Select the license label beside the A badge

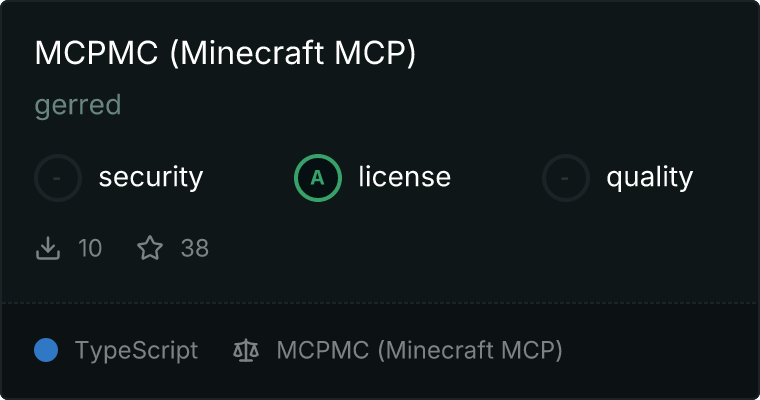click(405, 176)
